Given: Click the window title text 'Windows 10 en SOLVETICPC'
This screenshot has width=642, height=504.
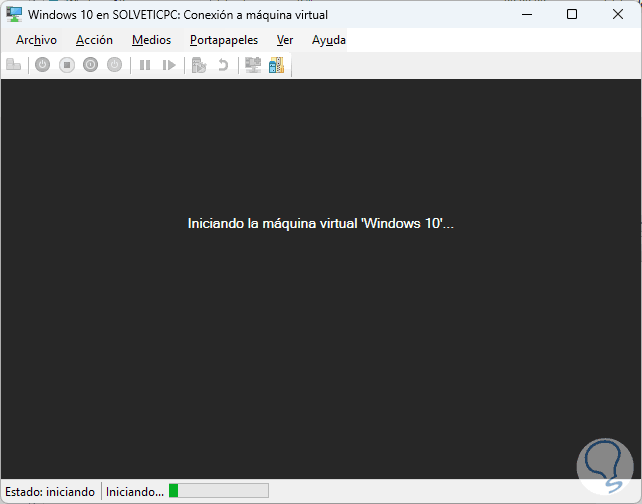Looking at the screenshot, I should (104, 15).
